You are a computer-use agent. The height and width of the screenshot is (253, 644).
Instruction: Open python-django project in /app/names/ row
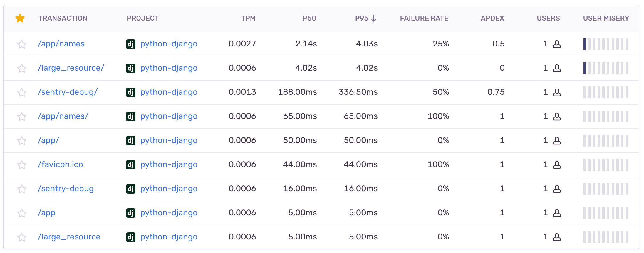click(169, 116)
